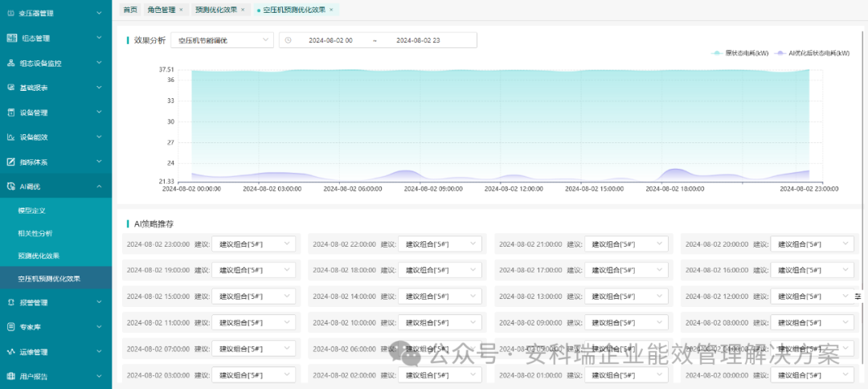Screen dimensions: 868x389
Task: Expand the 用户报告 menu chevron
Action: [99, 376]
